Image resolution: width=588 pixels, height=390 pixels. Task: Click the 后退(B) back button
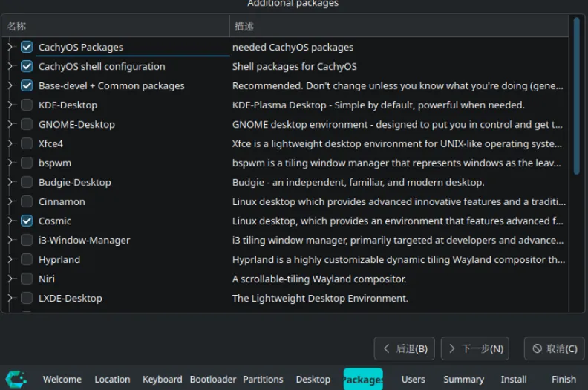point(405,348)
